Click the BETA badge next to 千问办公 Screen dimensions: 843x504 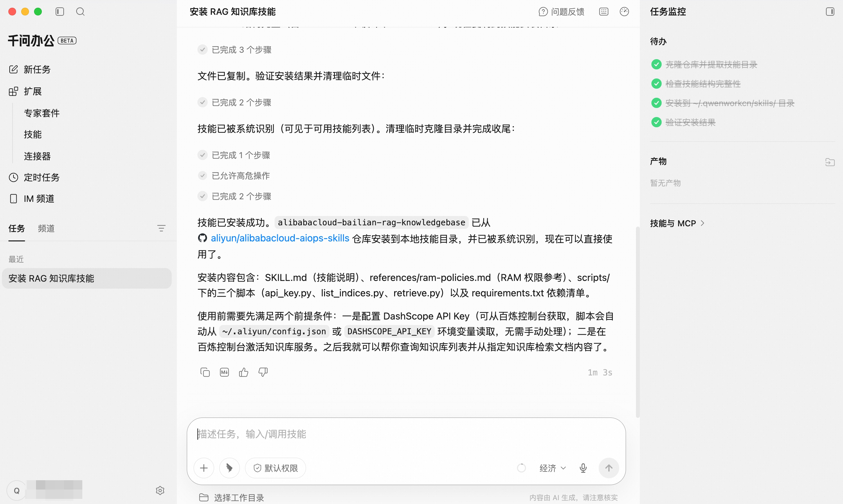click(x=67, y=40)
